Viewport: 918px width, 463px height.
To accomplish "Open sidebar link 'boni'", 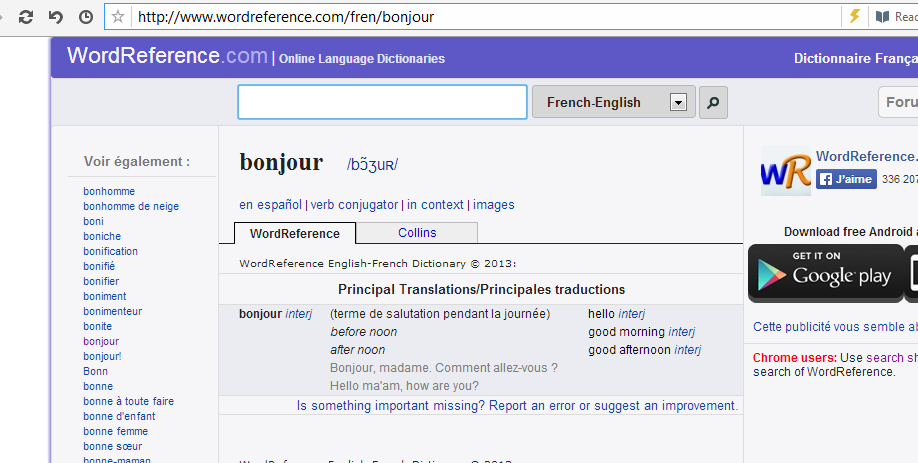I will coord(94,221).
